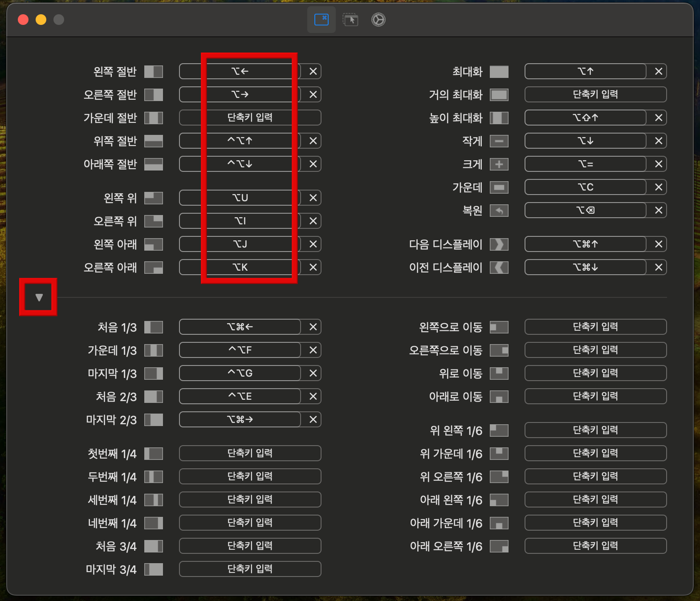Edit the ⌥C shortcut for 가운데
Viewport: 700px width, 601px height.
[x=586, y=187]
